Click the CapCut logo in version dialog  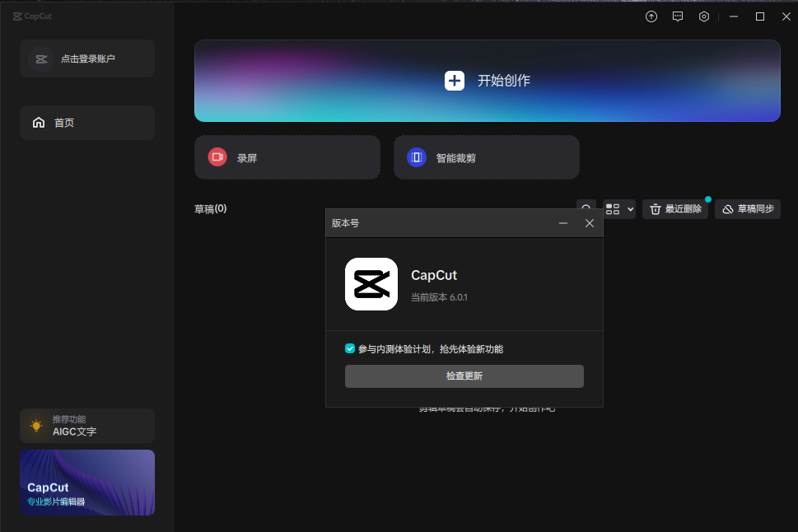371,284
